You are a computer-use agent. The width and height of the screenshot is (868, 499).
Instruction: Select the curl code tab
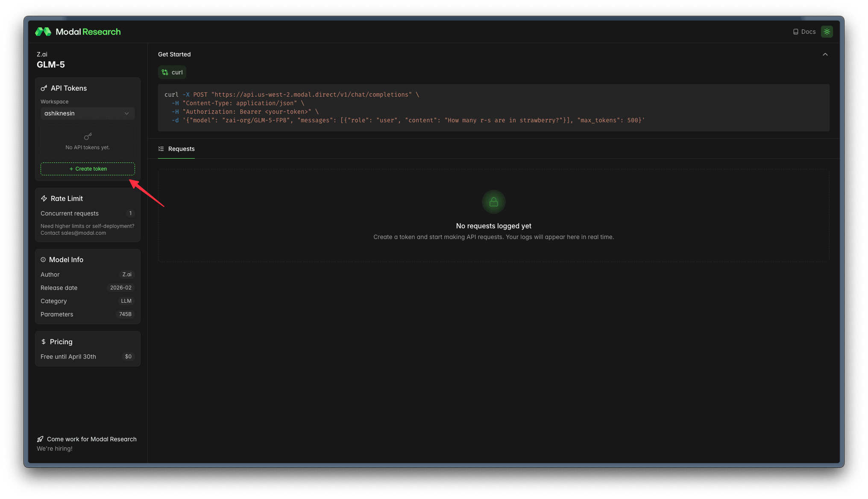[172, 72]
